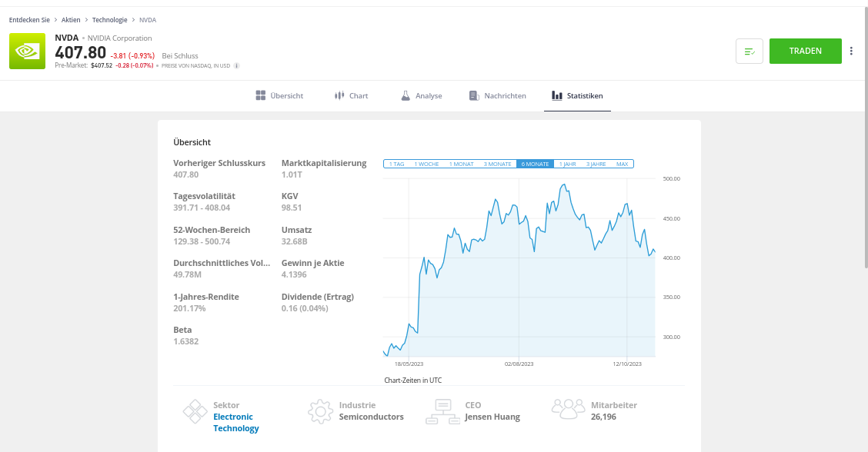Screen dimensions: 868x452
Task: Click the 500.00 y-axis label
Action: point(672,178)
